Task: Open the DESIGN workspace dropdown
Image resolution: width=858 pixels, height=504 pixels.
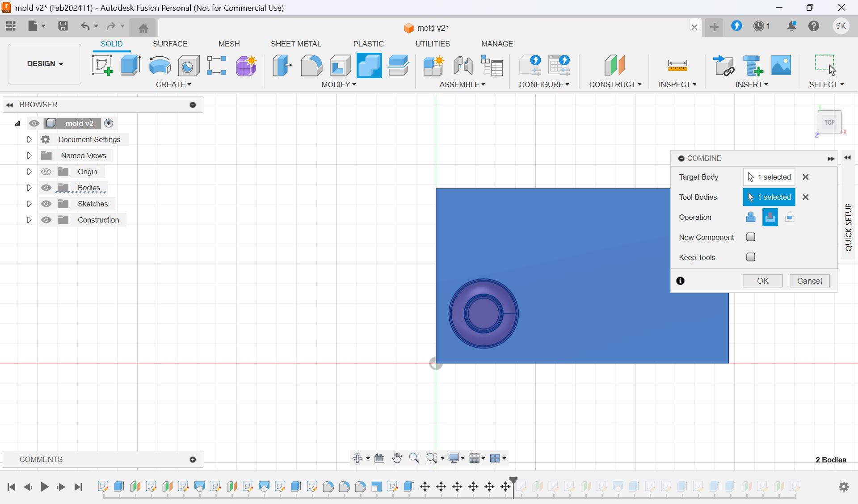Action: [45, 64]
